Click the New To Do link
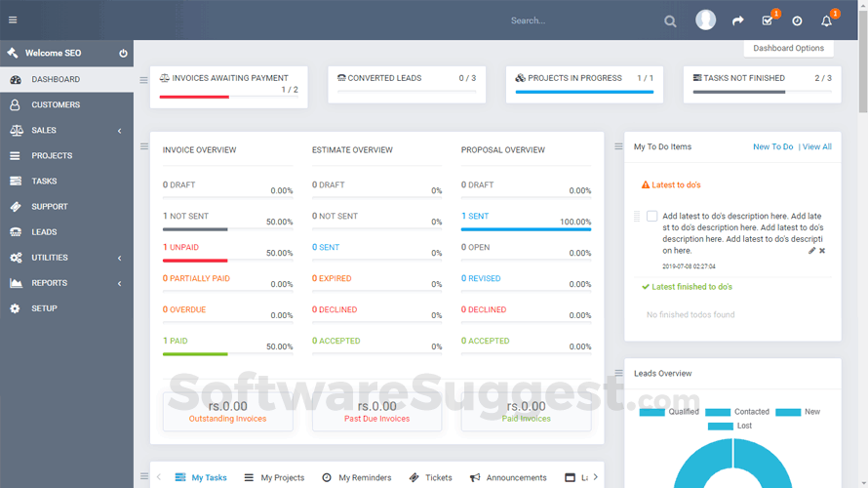868x488 pixels. pos(772,146)
